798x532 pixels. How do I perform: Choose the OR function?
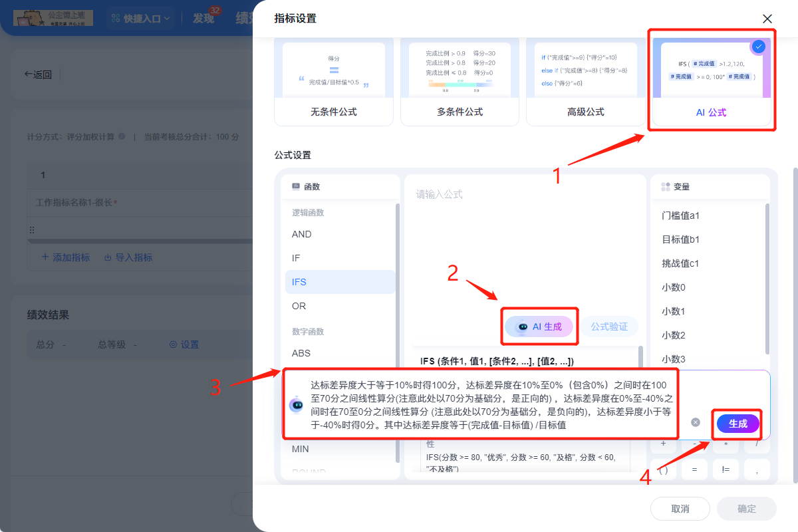click(x=340, y=306)
